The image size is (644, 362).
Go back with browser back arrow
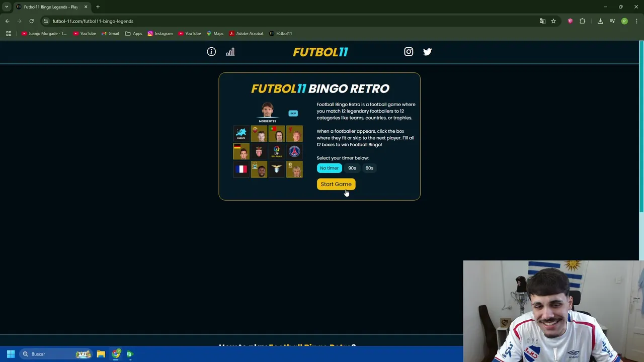7,21
